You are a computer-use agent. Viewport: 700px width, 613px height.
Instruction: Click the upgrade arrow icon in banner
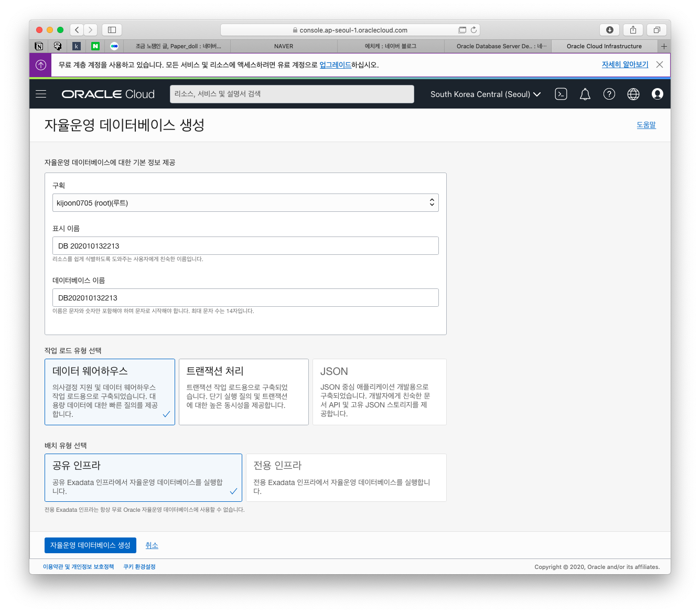click(x=41, y=65)
